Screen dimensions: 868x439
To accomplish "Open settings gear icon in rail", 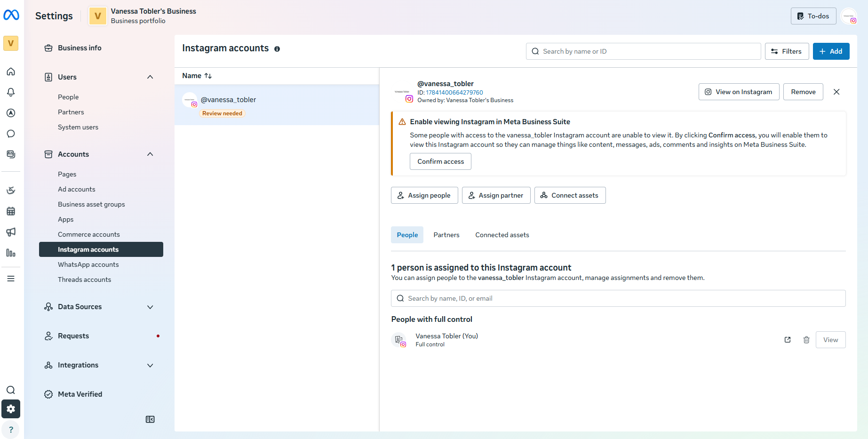I will [x=11, y=409].
